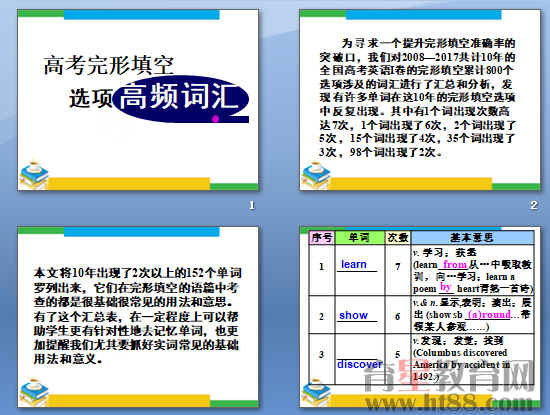Click the Columbus discovered America example text
The height and width of the screenshot is (415, 550).
pyautogui.click(x=462, y=364)
